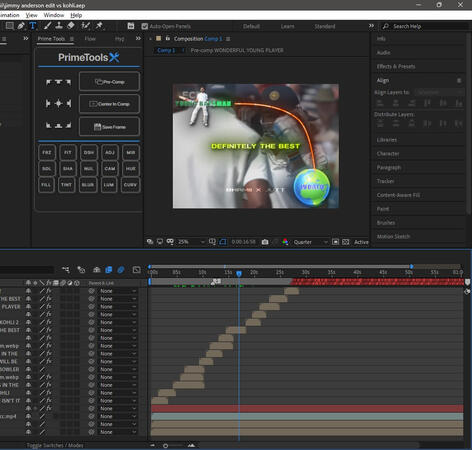
Task: Open the Help menu
Action: (x=76, y=15)
